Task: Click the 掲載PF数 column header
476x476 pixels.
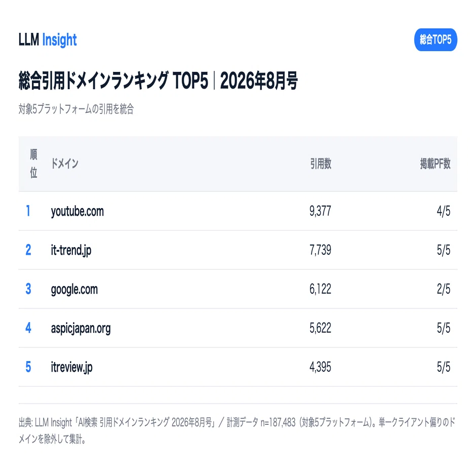Action: (x=435, y=164)
